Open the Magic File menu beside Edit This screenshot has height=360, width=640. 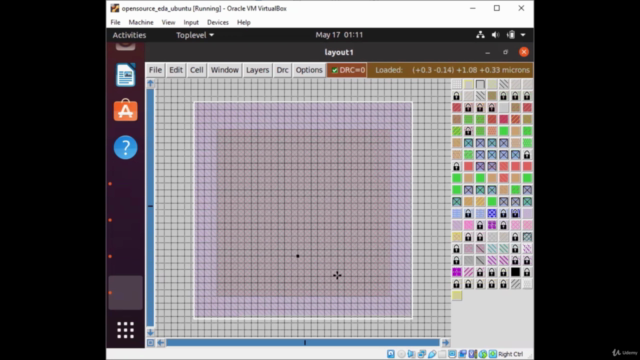click(155, 70)
